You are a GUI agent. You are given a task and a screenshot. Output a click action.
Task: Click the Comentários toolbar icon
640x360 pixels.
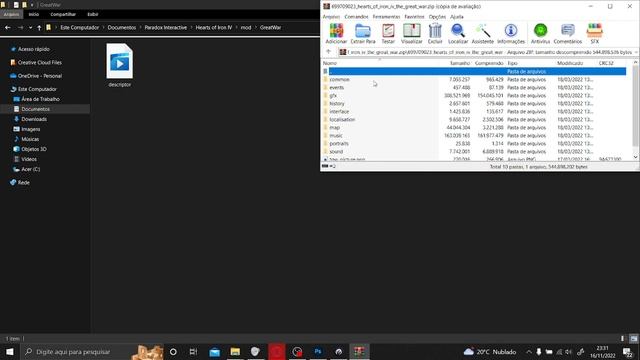point(567,33)
